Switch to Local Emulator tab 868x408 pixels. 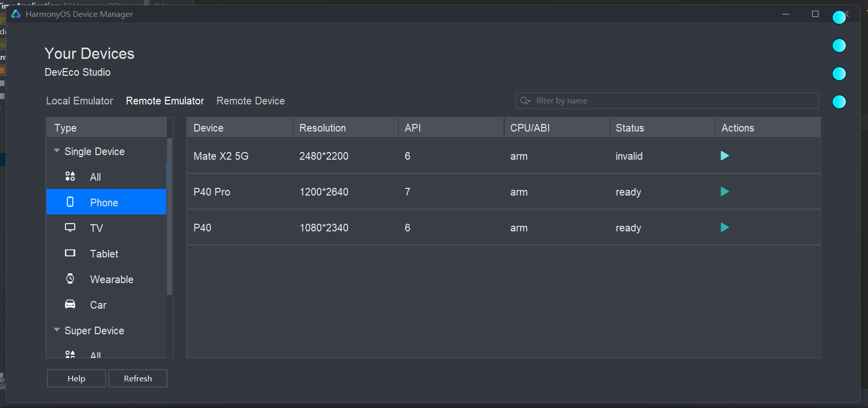[79, 101]
